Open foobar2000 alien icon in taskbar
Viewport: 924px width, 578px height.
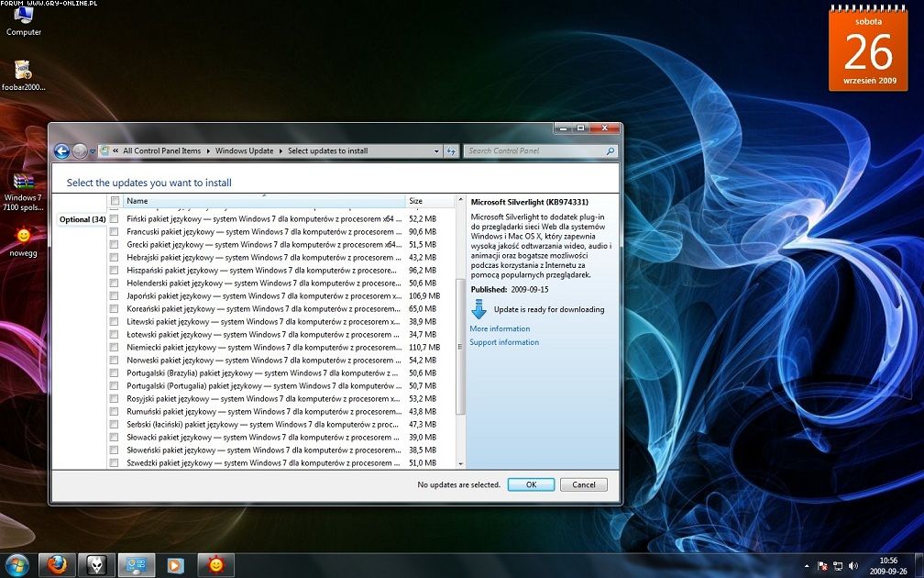(96, 565)
